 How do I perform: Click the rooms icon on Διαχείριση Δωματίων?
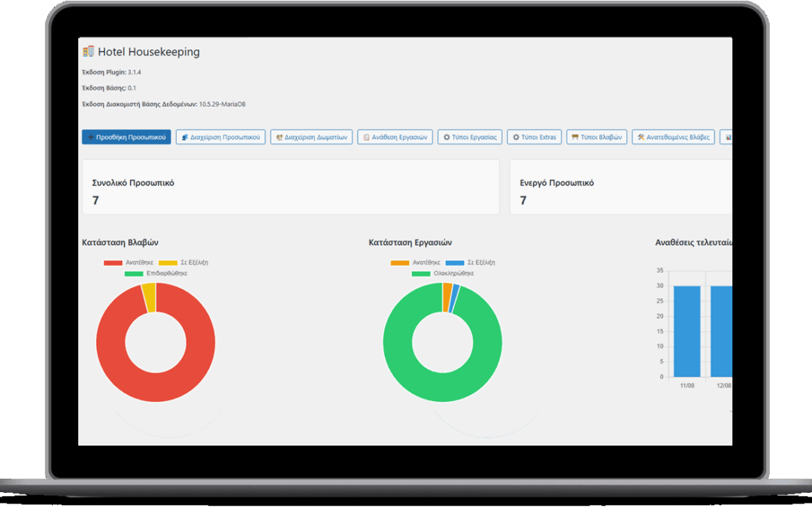pos(279,138)
